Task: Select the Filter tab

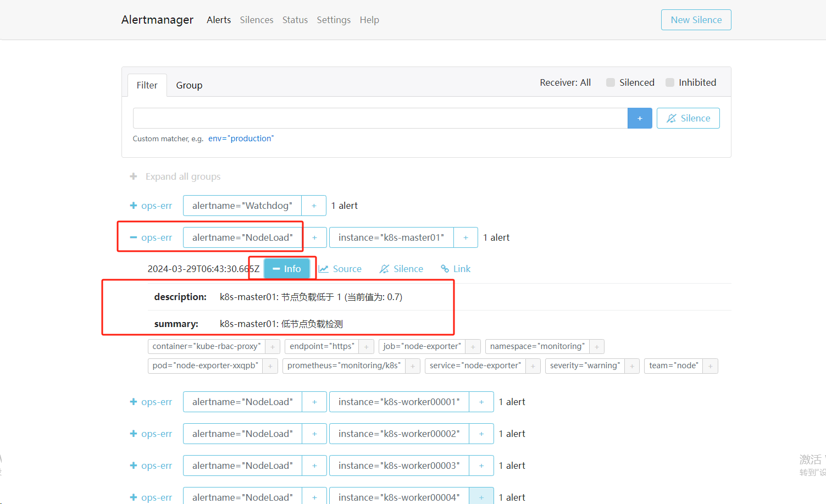Action: [x=147, y=85]
